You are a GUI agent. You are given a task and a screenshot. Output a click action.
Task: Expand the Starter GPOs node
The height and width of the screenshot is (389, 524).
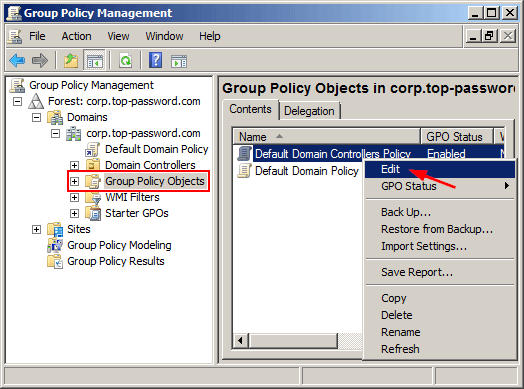pos(74,213)
